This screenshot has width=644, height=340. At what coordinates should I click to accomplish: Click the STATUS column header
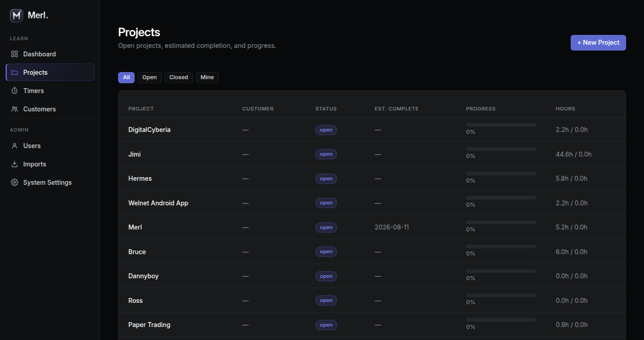[326, 109]
